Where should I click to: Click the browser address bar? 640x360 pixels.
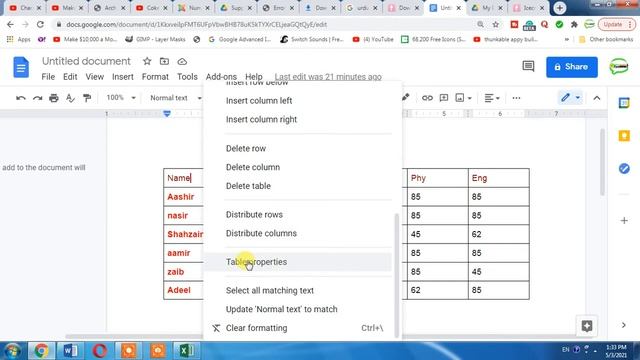coord(261,24)
